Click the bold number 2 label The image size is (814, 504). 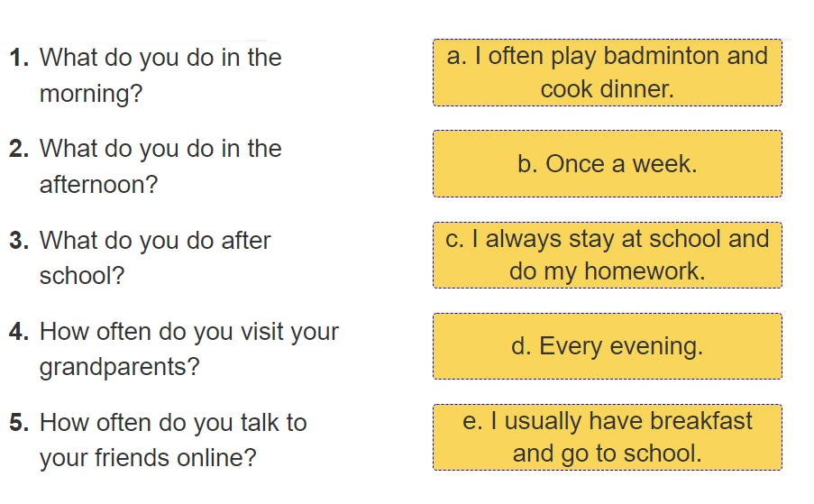tap(20, 150)
